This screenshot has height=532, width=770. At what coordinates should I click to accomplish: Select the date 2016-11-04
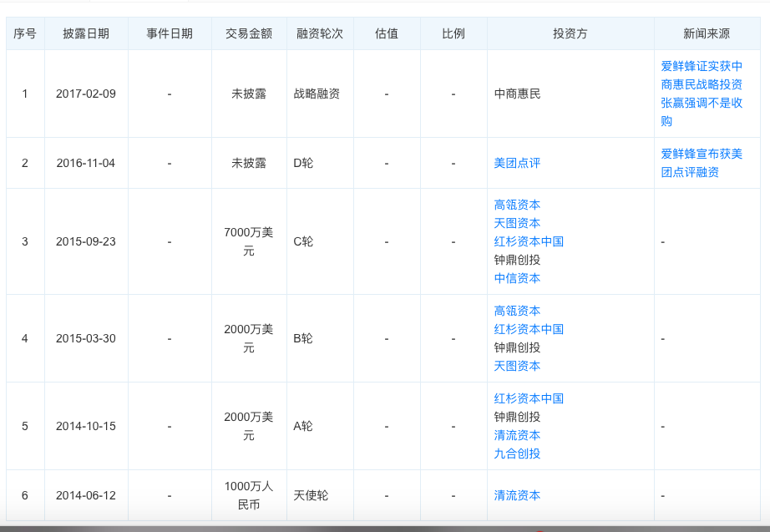[x=86, y=163]
